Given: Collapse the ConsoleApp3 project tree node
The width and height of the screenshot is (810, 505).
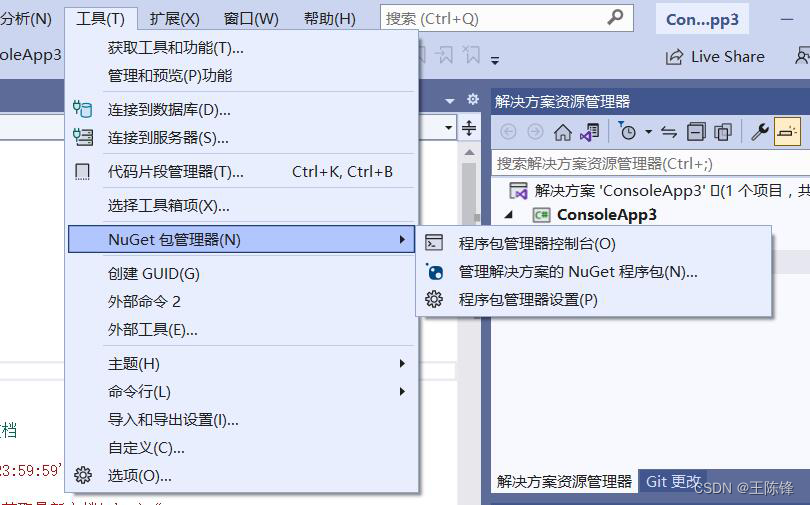Looking at the screenshot, I should tap(509, 215).
